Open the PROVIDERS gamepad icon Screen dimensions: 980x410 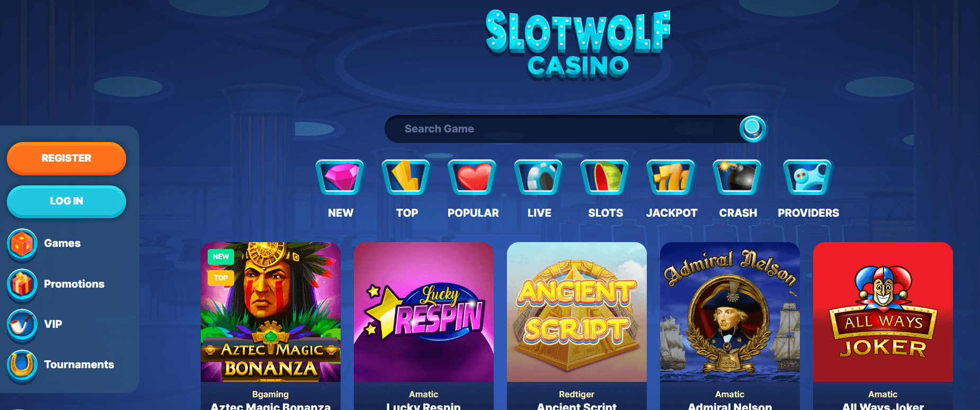(808, 177)
